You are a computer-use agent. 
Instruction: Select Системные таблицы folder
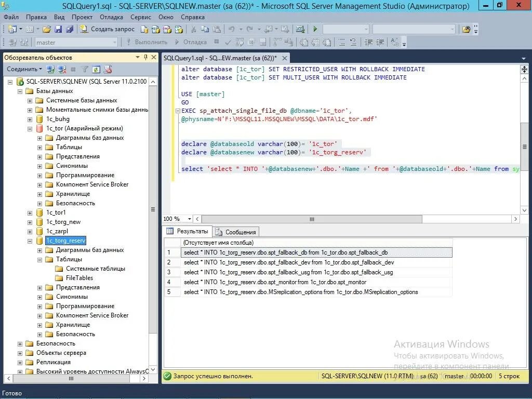click(x=96, y=269)
